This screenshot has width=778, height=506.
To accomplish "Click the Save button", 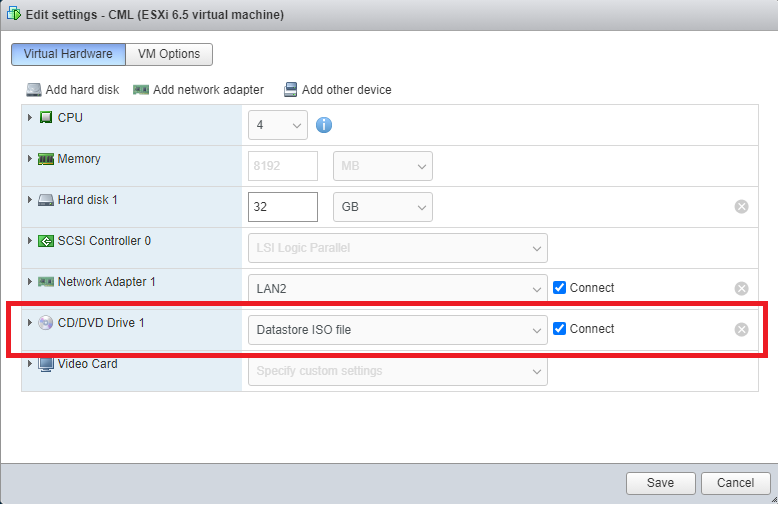I will pos(660,483).
